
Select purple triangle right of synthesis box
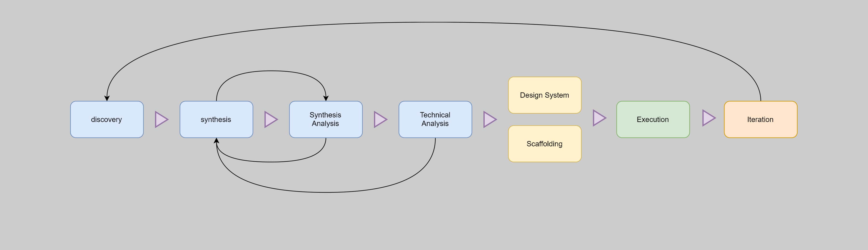click(x=270, y=119)
